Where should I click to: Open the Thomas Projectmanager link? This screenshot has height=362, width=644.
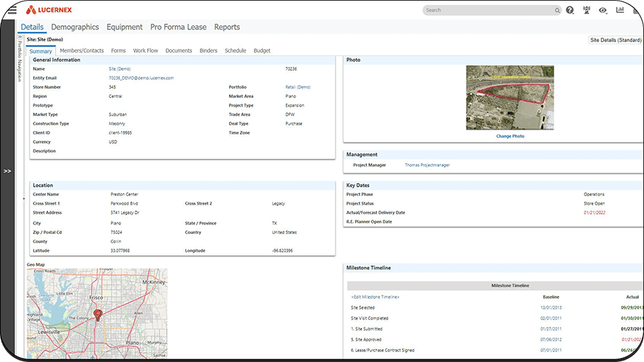tap(427, 165)
